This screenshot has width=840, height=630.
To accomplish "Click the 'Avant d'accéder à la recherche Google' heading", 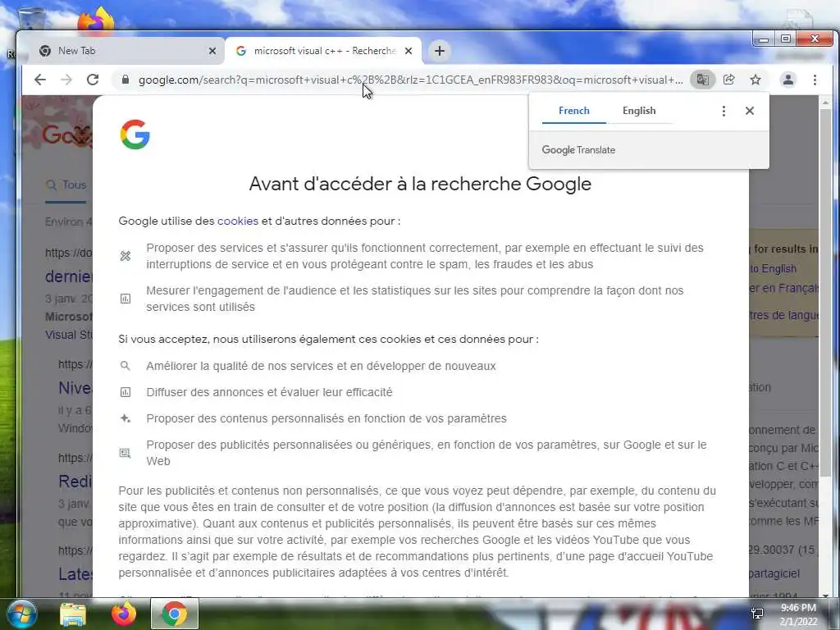I will 420,184.
